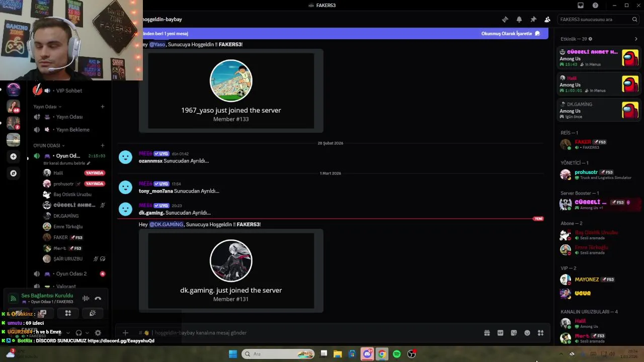This screenshot has height=362, width=644.
Task: Open Halil's Among Us activity card
Action: pos(599,84)
